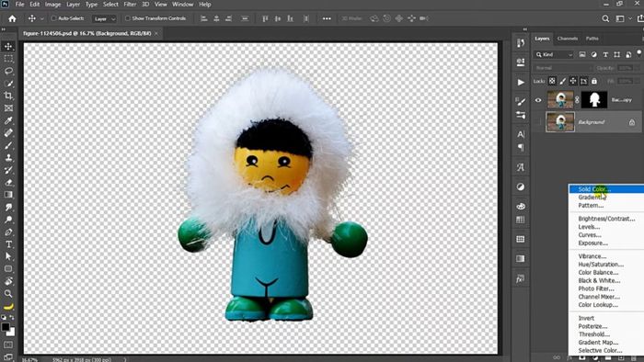
Task: Select the Eyedropper tool
Action: pyautogui.click(x=8, y=120)
